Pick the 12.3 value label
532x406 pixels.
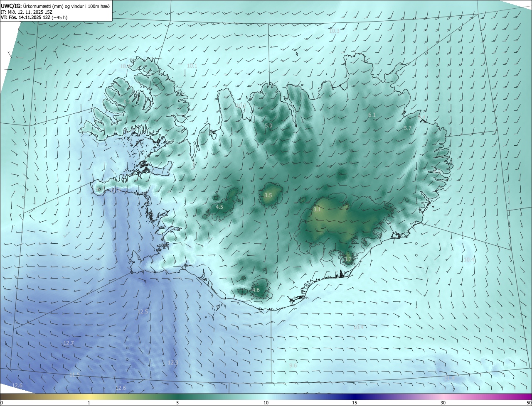(x=173, y=363)
